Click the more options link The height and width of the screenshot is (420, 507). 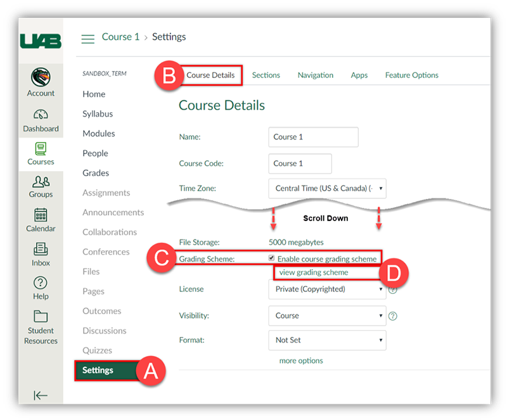click(301, 361)
